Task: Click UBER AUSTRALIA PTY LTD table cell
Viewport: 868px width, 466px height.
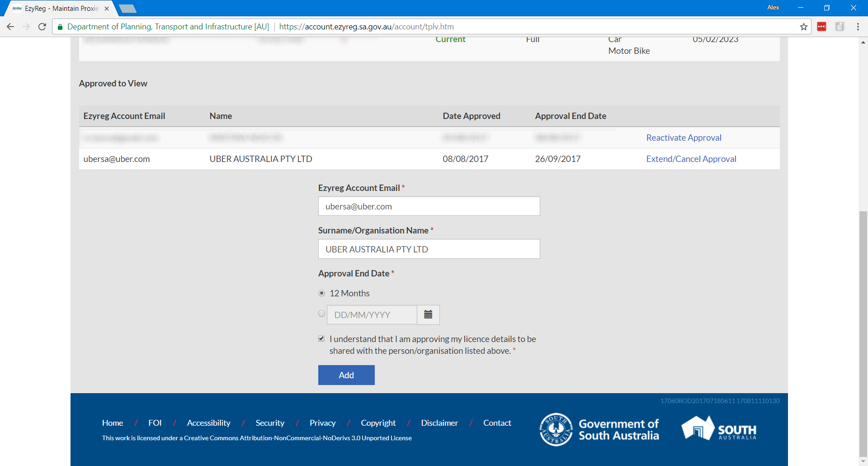Action: point(261,159)
